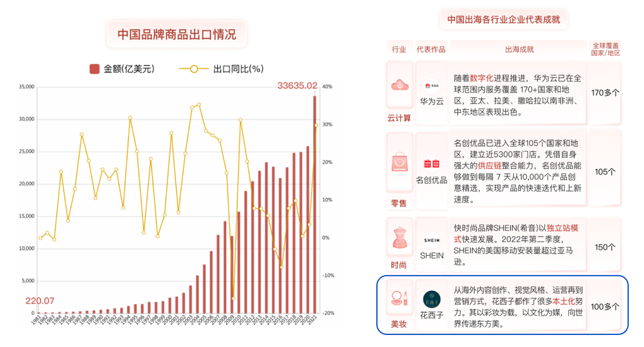Click the 2009 lowest yellow data point
The width and height of the screenshot is (644, 347).
[x=233, y=298]
